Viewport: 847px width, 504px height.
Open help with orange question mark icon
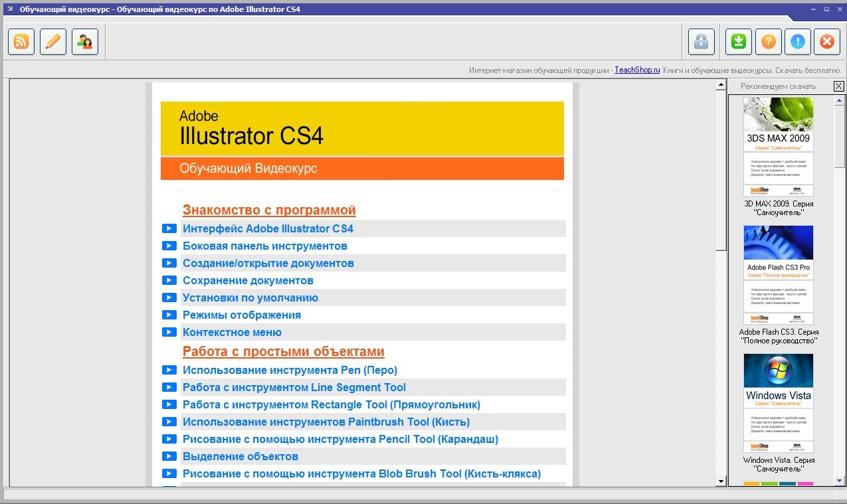[x=768, y=42]
